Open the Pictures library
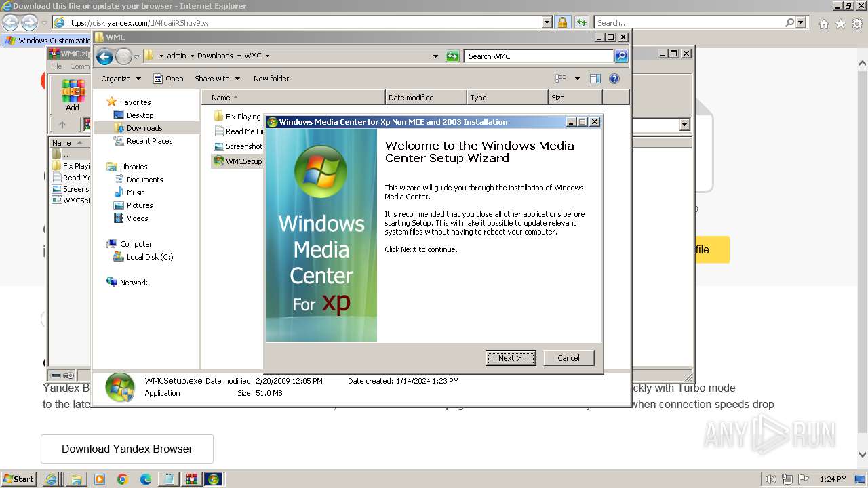Viewport: 868px width, 488px height. point(140,205)
